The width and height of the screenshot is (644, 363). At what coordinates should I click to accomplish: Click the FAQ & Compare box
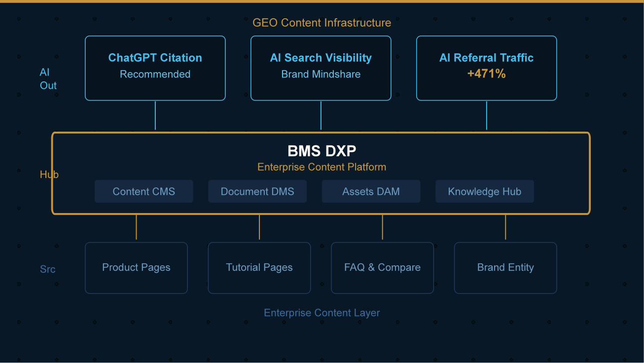pos(383,268)
